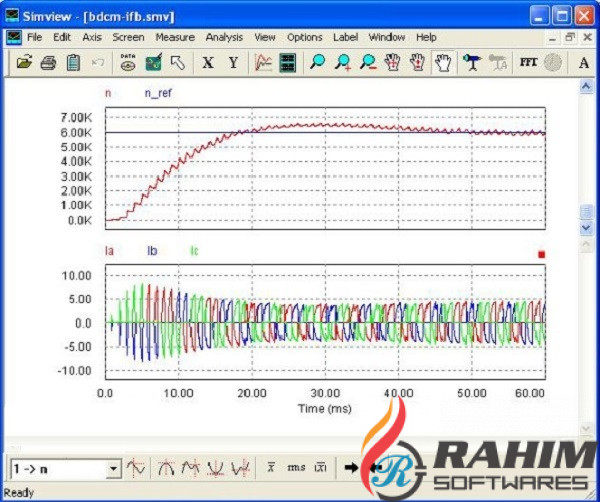Click the '-10.00' y-axis value
This screenshot has width=600, height=502.
[x=75, y=371]
